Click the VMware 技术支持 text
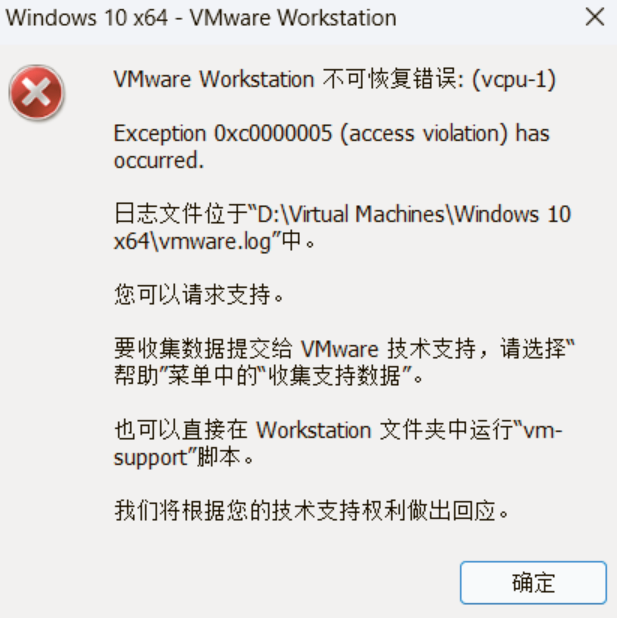 point(389,349)
